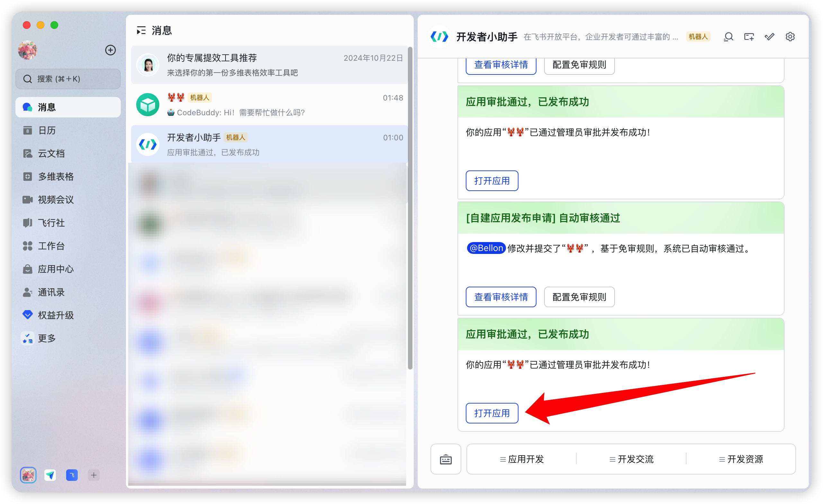This screenshot has width=823, height=504.
Task: Click the checkmark (mark done) icon in chat header
Action: coord(769,37)
